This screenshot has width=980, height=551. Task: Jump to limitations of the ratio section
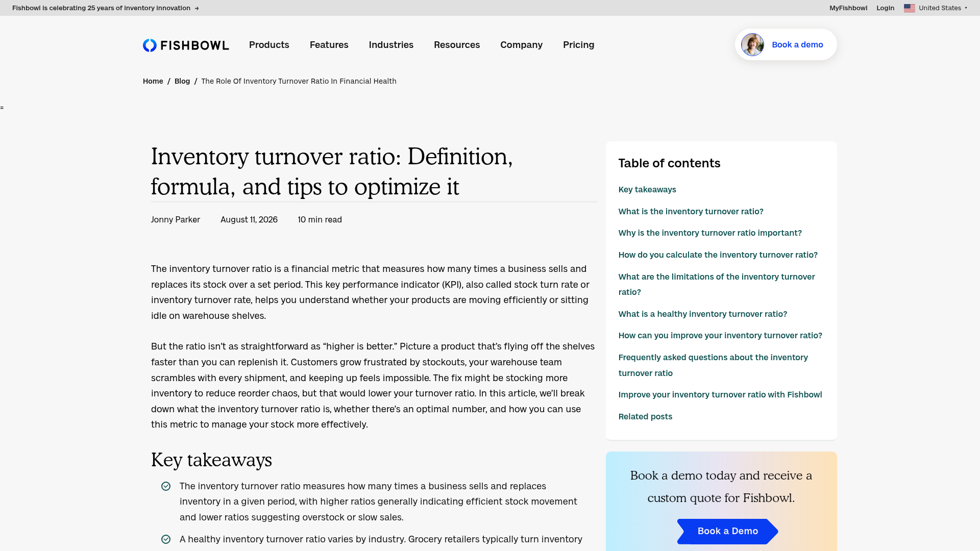tap(717, 284)
